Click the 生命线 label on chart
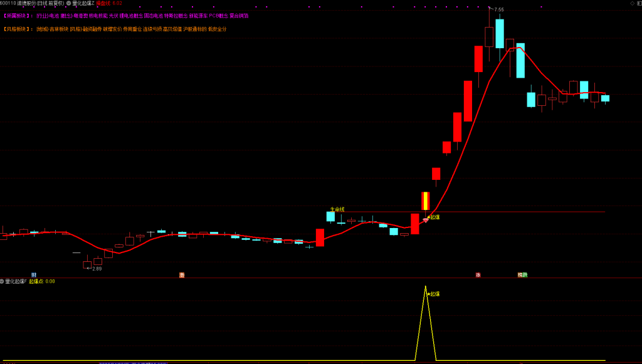642x364 pixels. coord(337,209)
